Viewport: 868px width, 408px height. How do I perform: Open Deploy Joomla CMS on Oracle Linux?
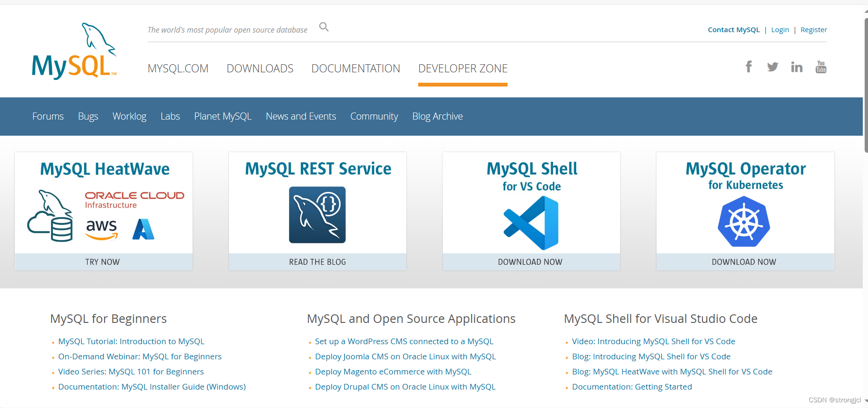(x=405, y=356)
